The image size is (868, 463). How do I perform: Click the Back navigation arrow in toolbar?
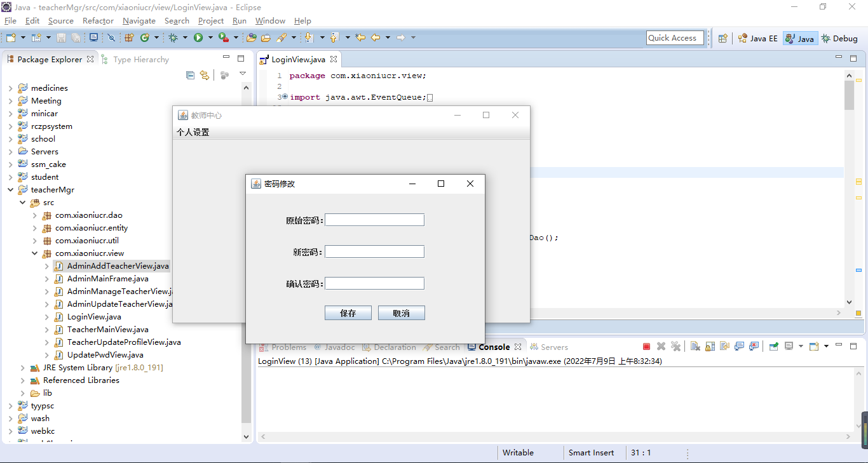(x=376, y=38)
